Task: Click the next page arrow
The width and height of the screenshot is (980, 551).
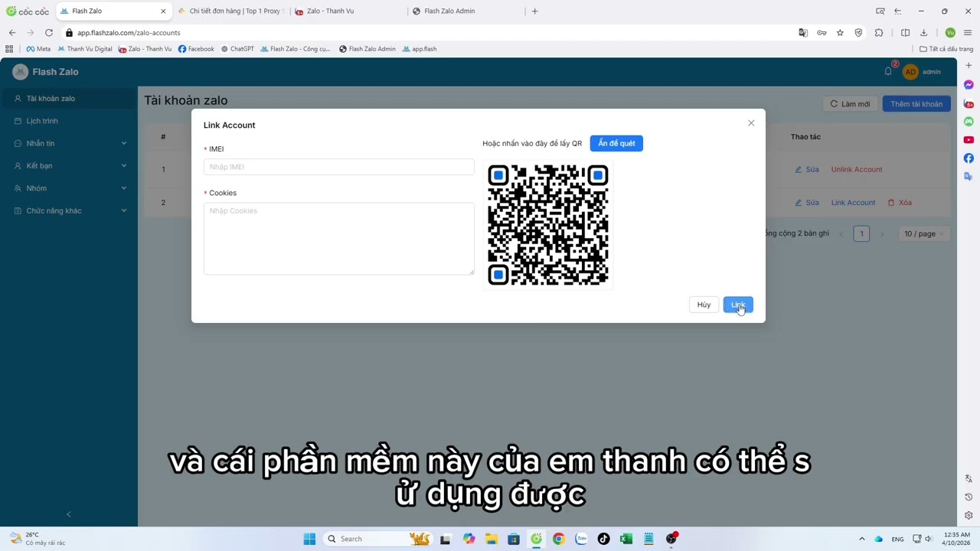Action: 881,233
